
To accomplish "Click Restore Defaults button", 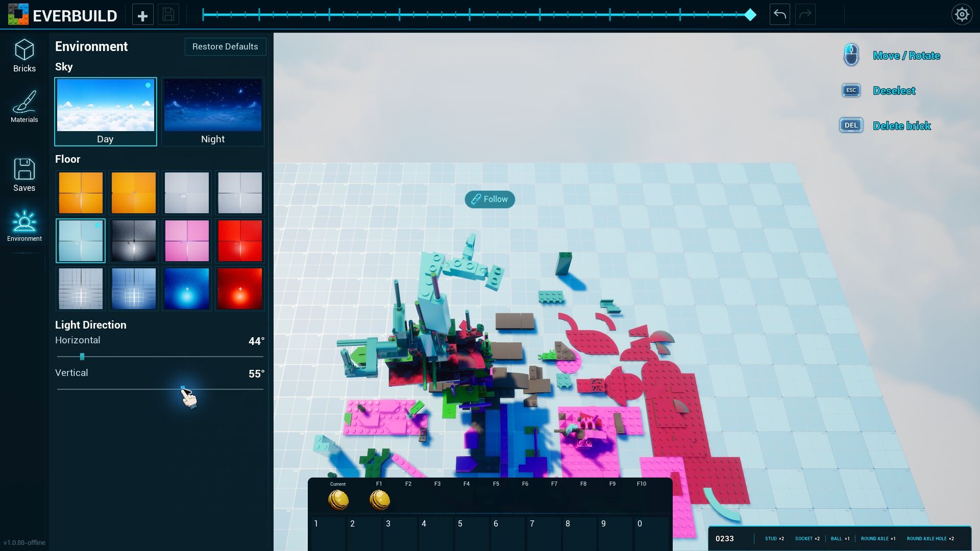I will pyautogui.click(x=225, y=46).
